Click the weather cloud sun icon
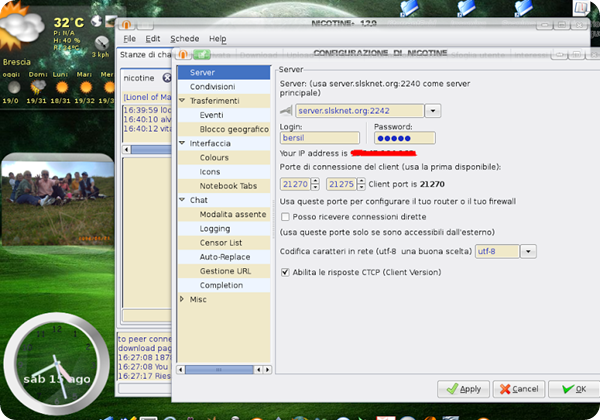 point(20,27)
